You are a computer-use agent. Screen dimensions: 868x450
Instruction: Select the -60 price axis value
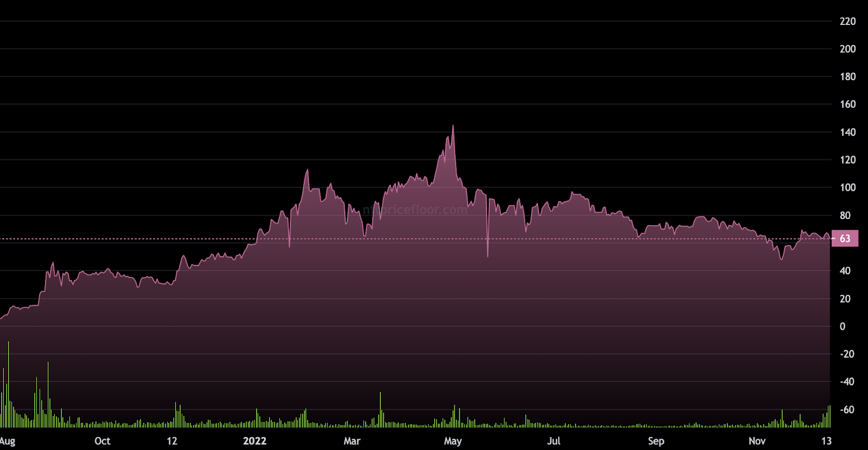point(847,410)
